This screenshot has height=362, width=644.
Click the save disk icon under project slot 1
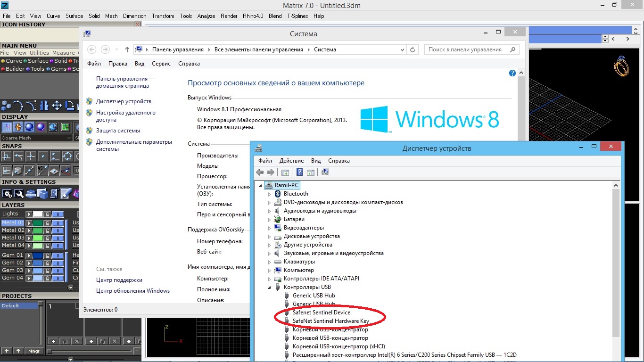pos(65,341)
